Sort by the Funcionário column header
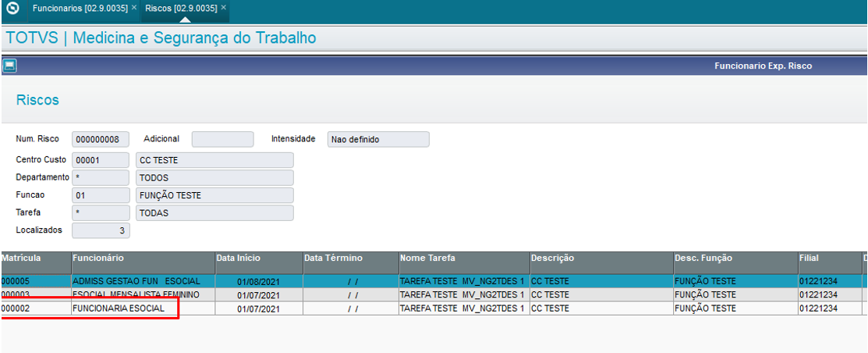Screen dimensions: 868x353 click(143, 262)
